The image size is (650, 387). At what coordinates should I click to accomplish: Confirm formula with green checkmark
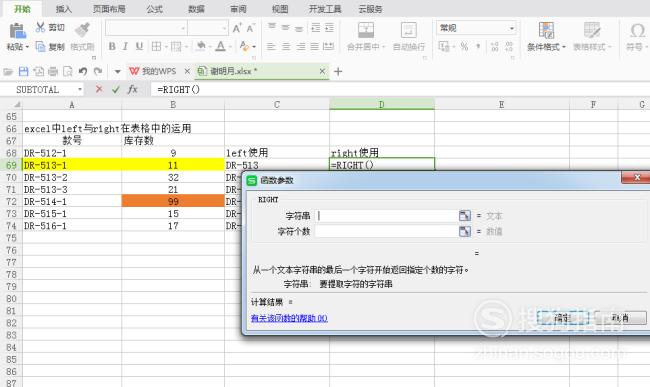(116, 89)
